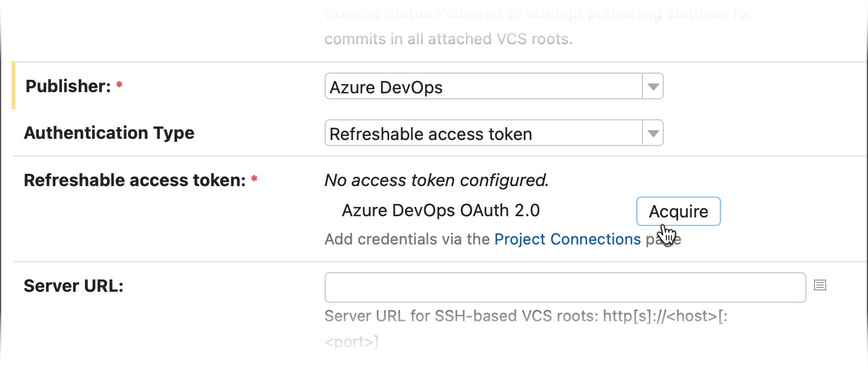Click the Acquire button
The height and width of the screenshot is (371, 868).
(x=678, y=211)
